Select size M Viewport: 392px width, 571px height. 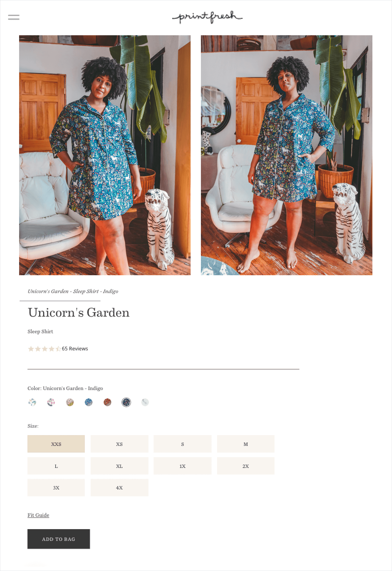click(x=246, y=444)
